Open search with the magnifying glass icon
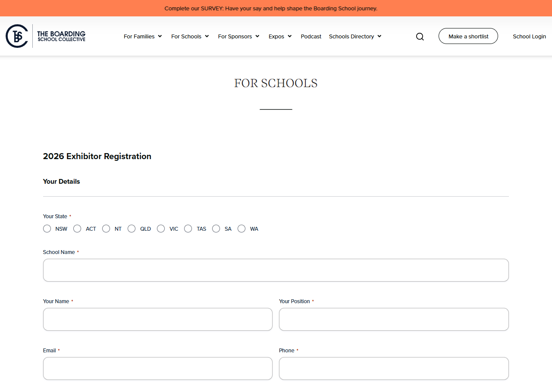This screenshot has height=392, width=552. coord(420,36)
